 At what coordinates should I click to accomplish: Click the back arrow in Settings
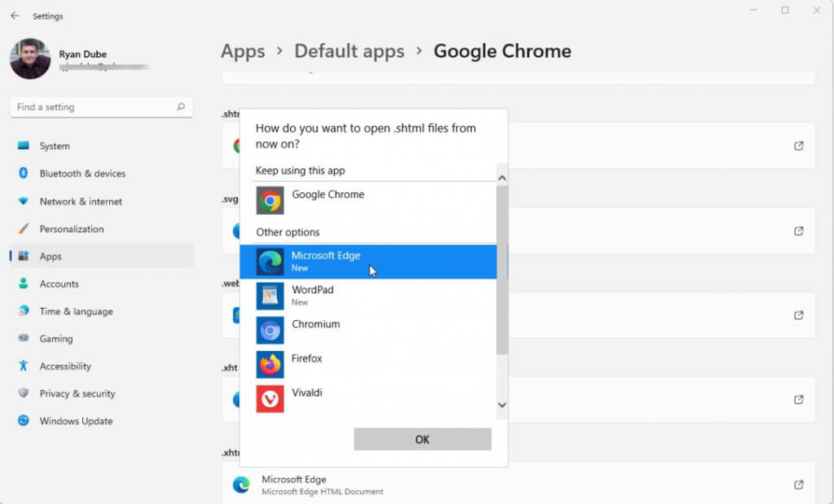click(x=15, y=15)
